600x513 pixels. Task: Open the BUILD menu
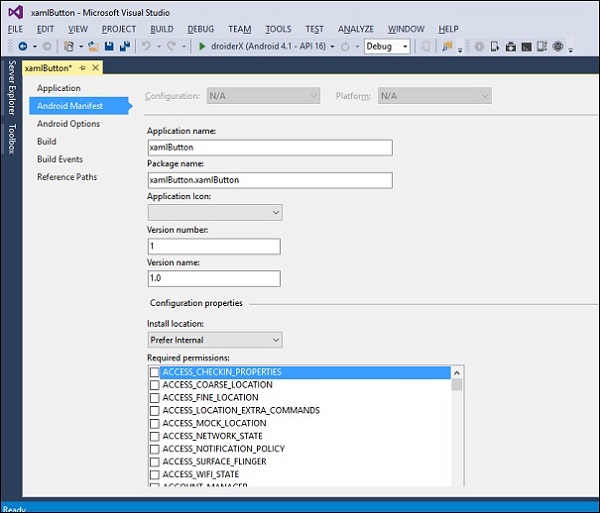click(162, 29)
